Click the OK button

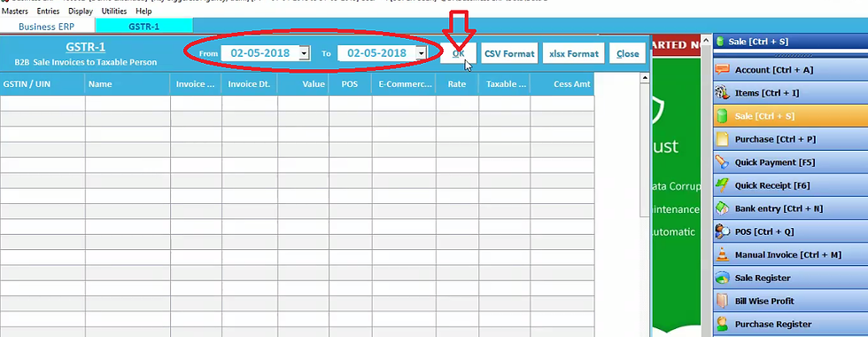click(x=459, y=54)
